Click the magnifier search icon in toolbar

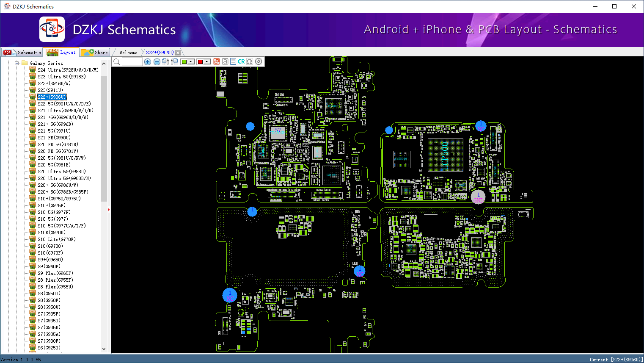117,62
